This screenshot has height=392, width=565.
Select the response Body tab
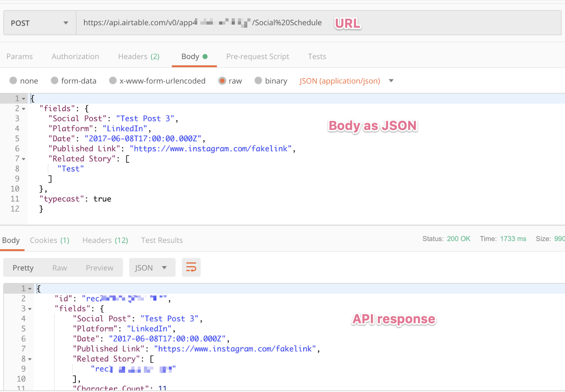click(x=11, y=240)
